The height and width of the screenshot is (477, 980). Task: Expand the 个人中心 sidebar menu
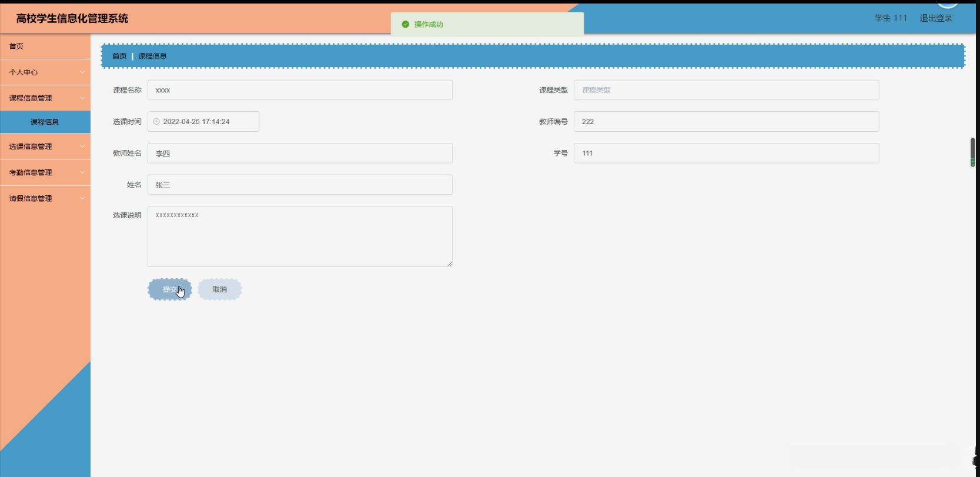(45, 72)
